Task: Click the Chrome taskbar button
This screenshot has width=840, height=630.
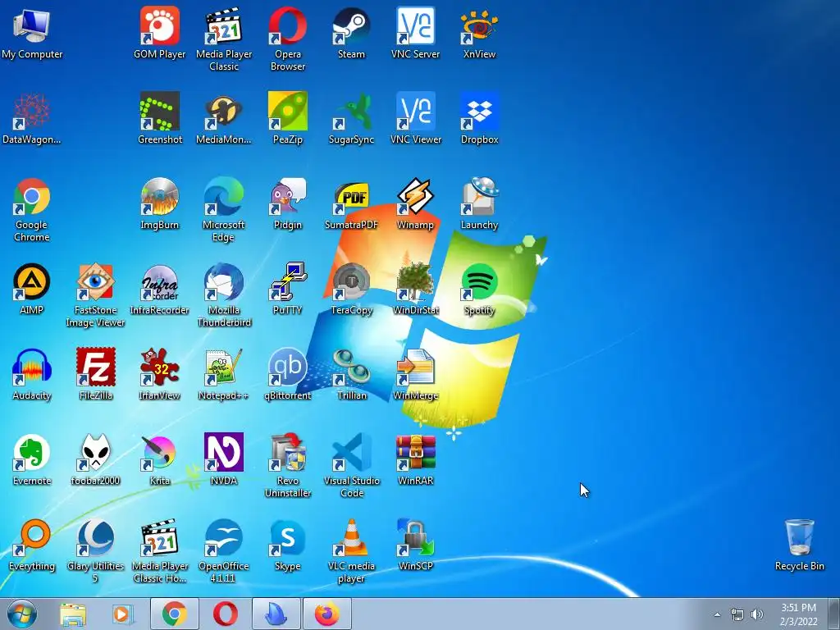Action: pos(174,614)
